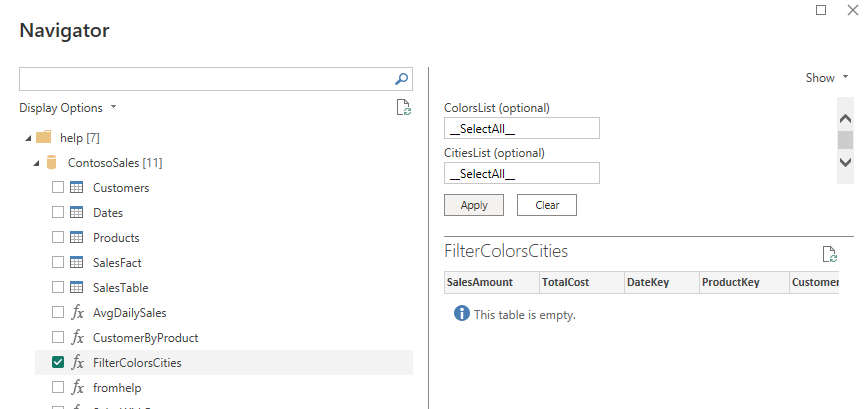Enable the Products table checkbox
This screenshot has width=864, height=409.
(x=58, y=237)
